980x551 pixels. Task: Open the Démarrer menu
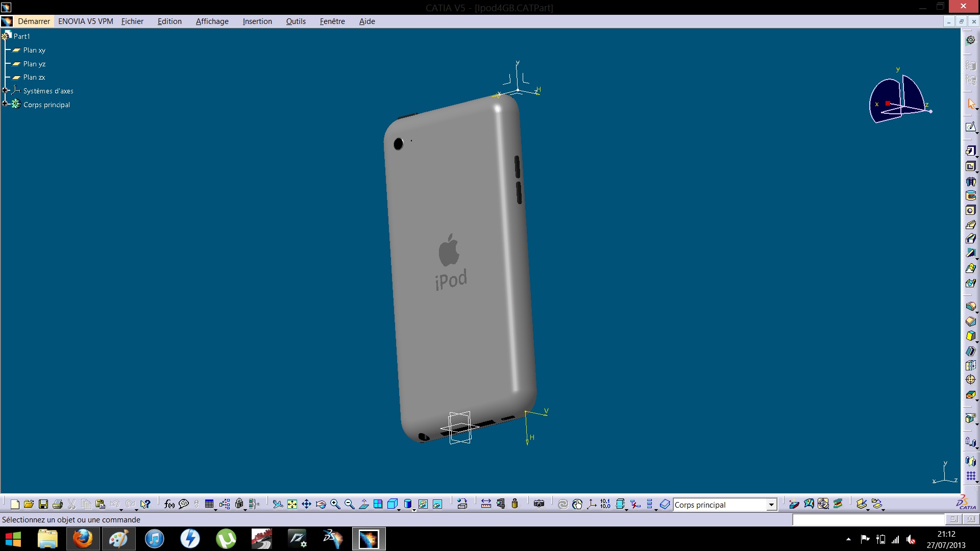pos(34,21)
